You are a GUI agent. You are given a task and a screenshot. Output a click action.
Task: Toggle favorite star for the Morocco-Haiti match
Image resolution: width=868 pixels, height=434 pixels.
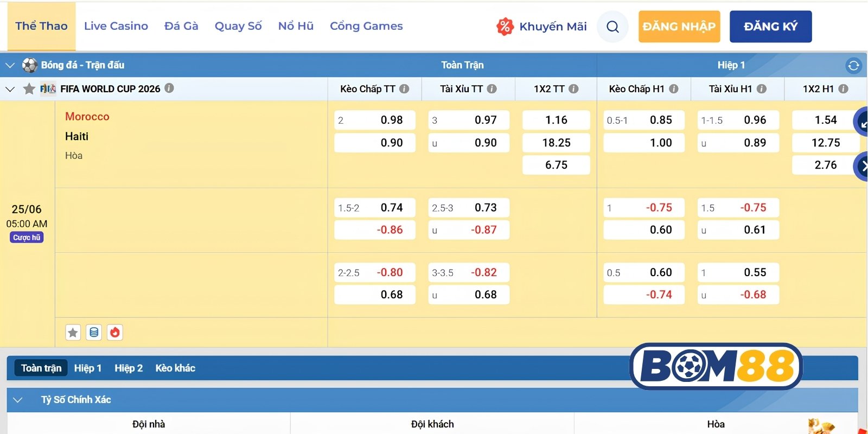click(73, 332)
